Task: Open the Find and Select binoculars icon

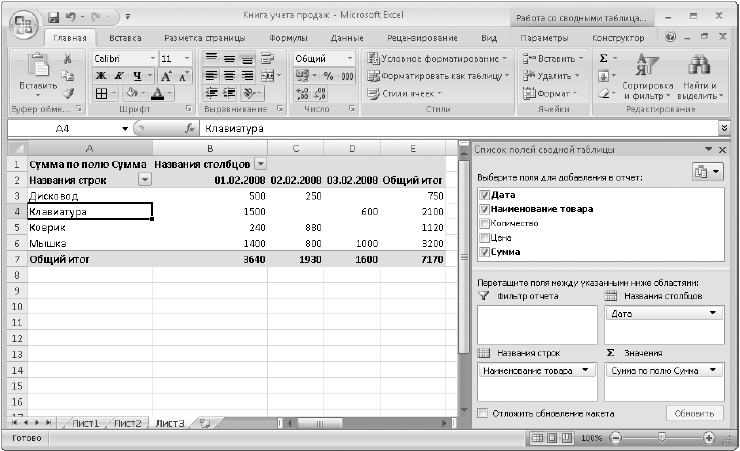Action: [699, 64]
